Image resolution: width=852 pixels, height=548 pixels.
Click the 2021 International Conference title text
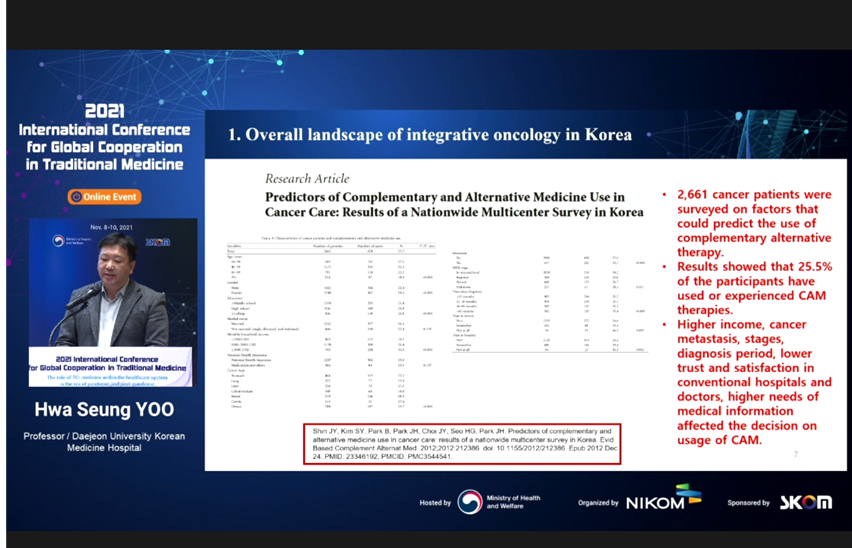pyautogui.click(x=104, y=137)
